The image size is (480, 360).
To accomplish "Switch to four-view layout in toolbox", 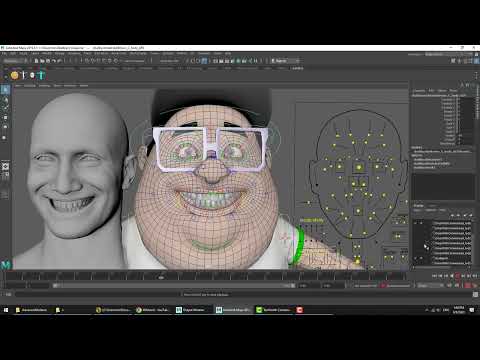I will (x=5, y=174).
